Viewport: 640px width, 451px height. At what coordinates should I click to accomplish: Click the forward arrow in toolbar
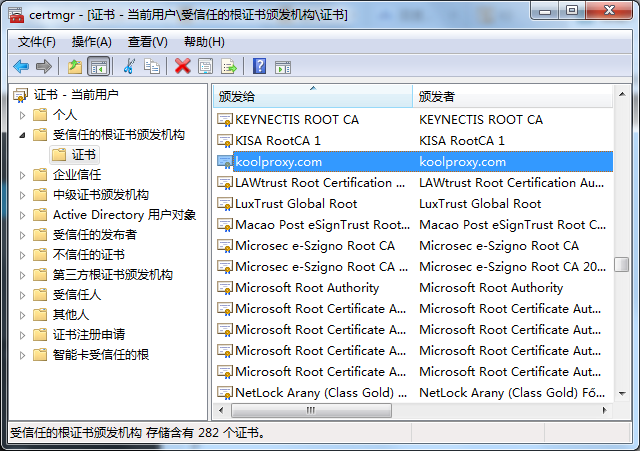point(44,66)
